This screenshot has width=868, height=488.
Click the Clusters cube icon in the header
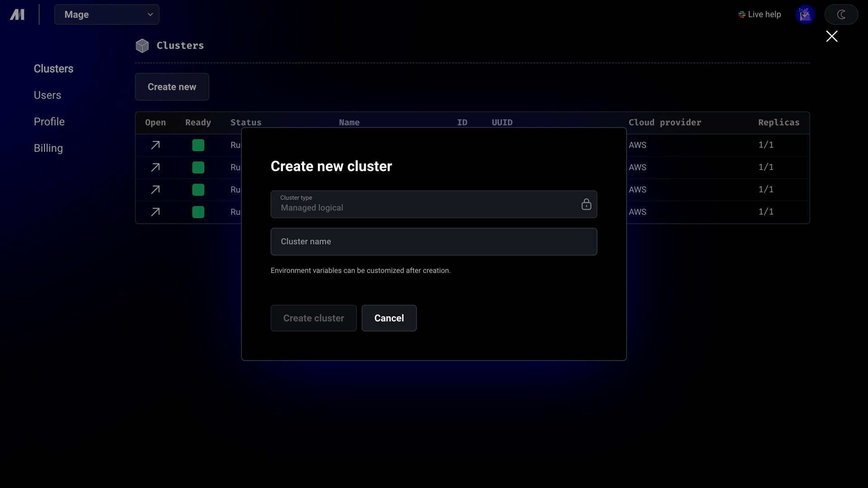tap(142, 46)
